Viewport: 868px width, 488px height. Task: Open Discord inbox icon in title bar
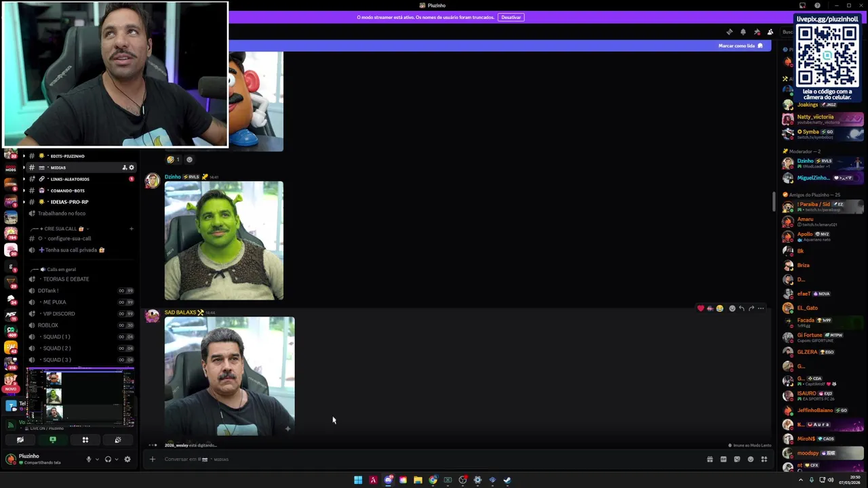(803, 5)
